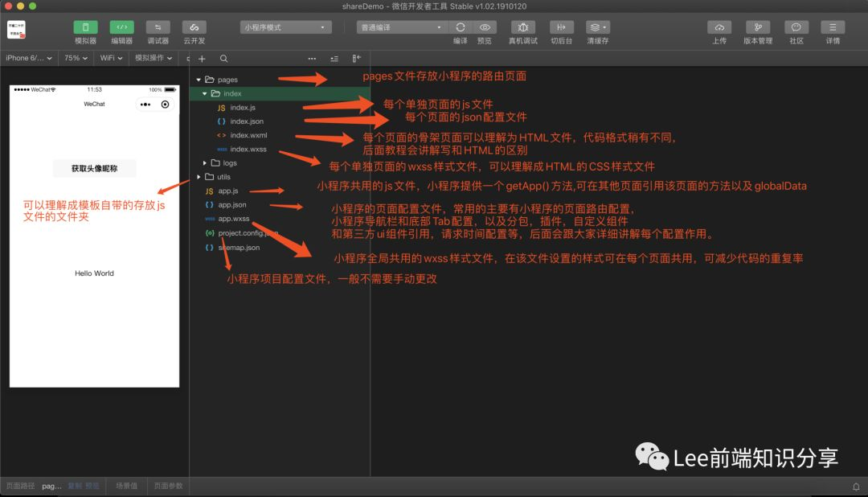The width and height of the screenshot is (868, 497).
Task: Click the 获取头像昵称 button in simulator
Action: click(94, 168)
